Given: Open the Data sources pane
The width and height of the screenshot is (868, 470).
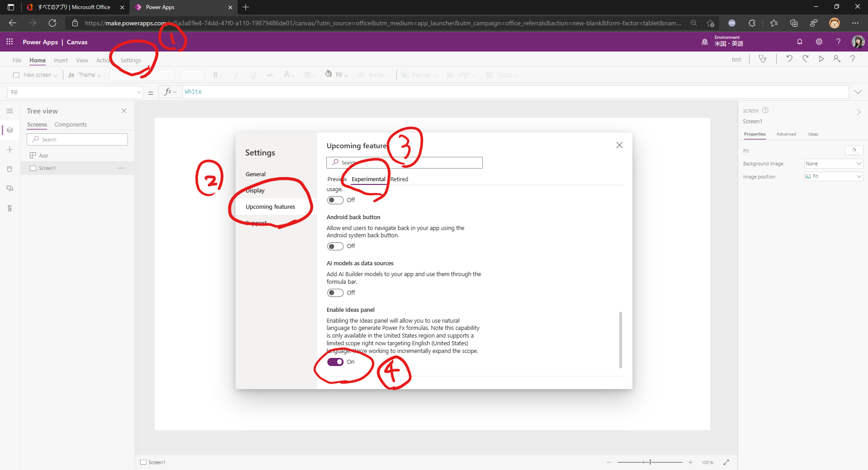Looking at the screenshot, I should 9,169.
